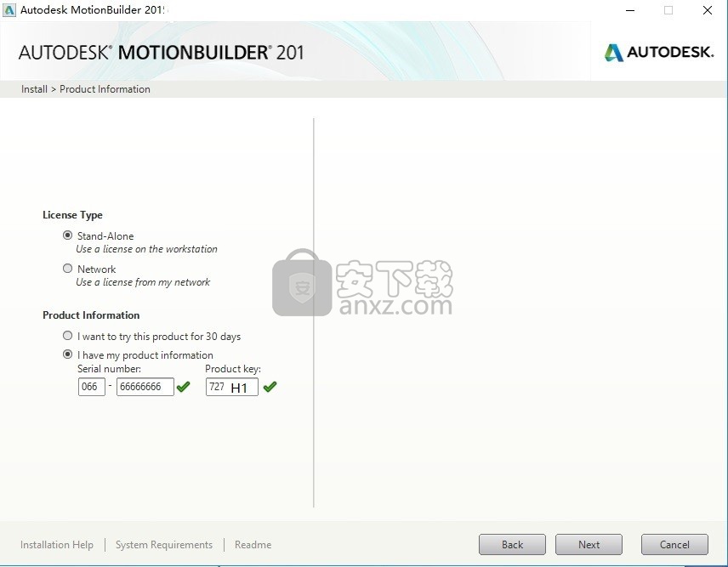The image size is (728, 567).
Task: Click the Autodesk logo icon
Action: pyautogui.click(x=613, y=53)
